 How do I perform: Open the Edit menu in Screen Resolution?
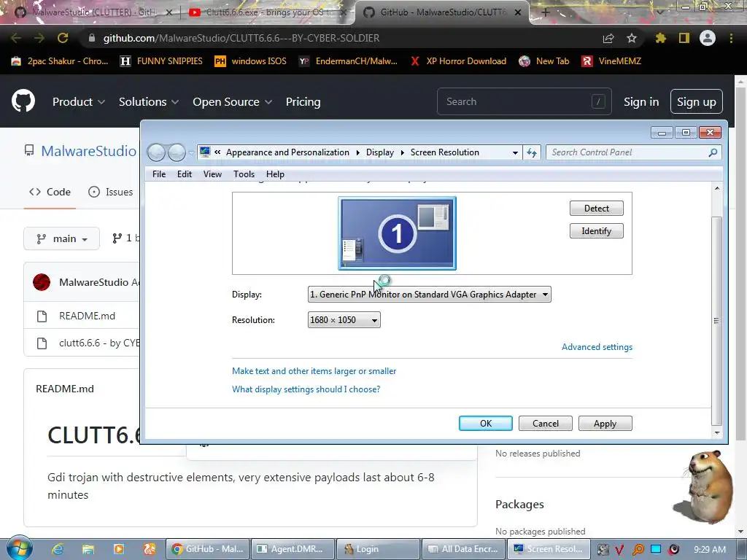(x=185, y=174)
